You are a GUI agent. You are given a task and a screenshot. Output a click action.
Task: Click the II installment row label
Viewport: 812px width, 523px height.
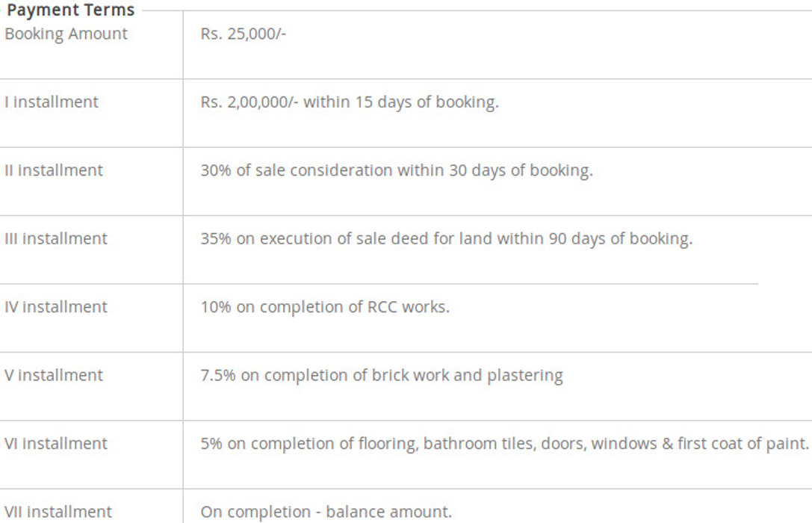54,170
